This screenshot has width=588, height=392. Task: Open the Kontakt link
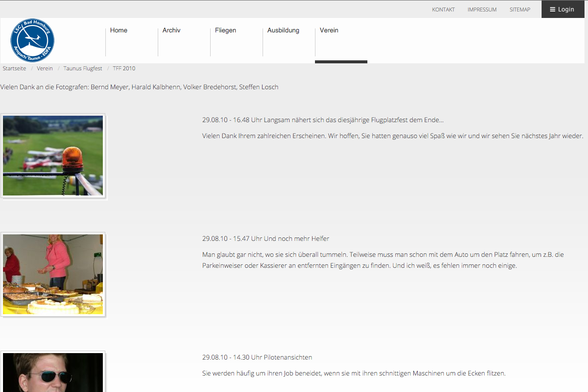[443, 10]
